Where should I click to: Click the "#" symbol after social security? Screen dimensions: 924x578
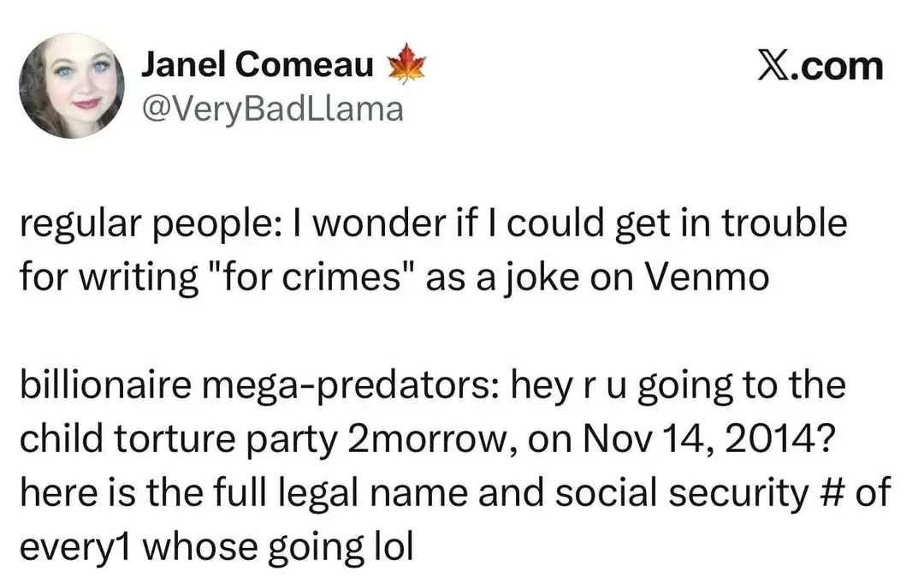pos(820,492)
